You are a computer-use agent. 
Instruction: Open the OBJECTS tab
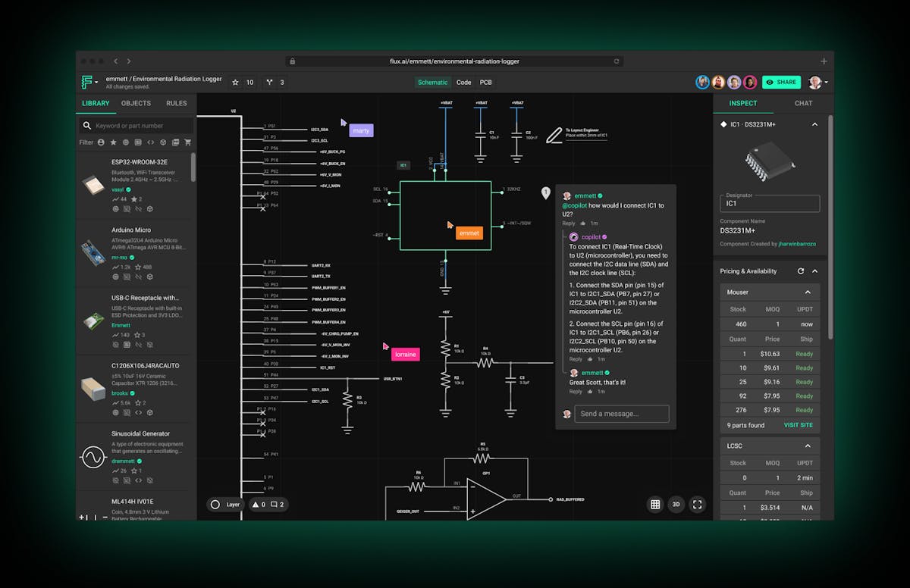tap(135, 103)
